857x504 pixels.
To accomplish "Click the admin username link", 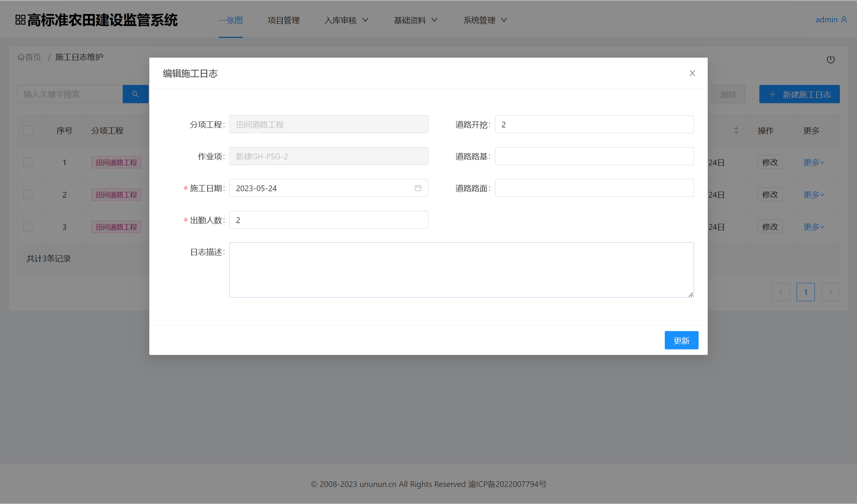I will [826, 20].
